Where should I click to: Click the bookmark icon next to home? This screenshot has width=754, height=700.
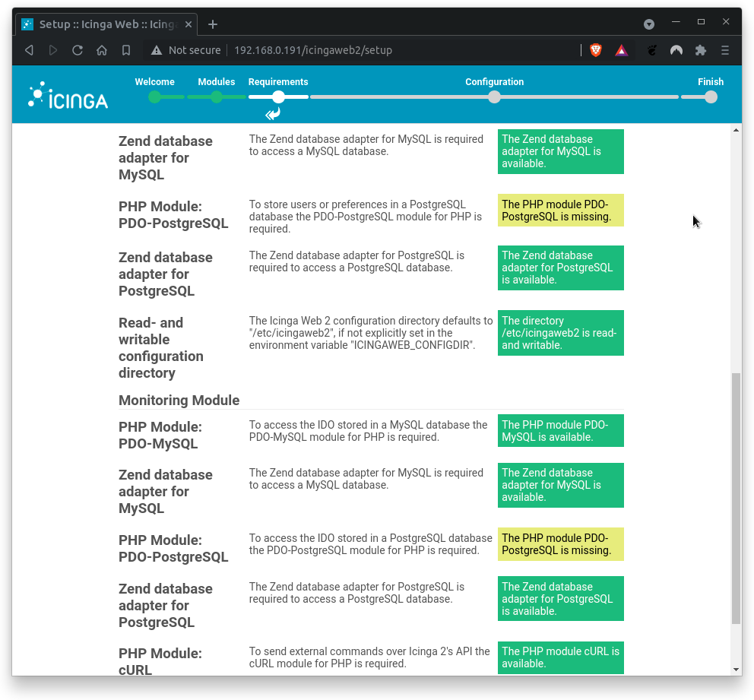pyautogui.click(x=126, y=50)
